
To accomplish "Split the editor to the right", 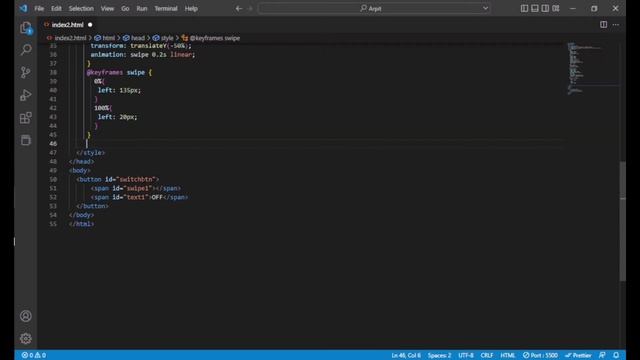I will (x=603, y=24).
